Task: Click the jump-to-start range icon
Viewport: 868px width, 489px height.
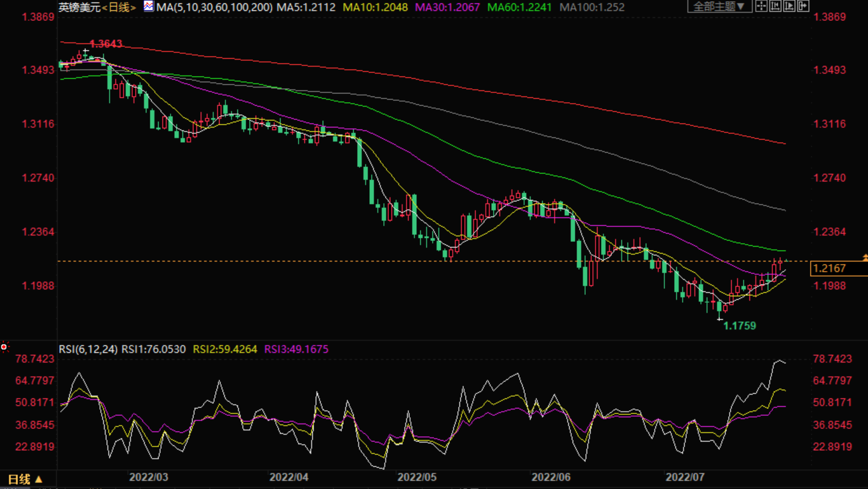Action: tap(775, 6)
